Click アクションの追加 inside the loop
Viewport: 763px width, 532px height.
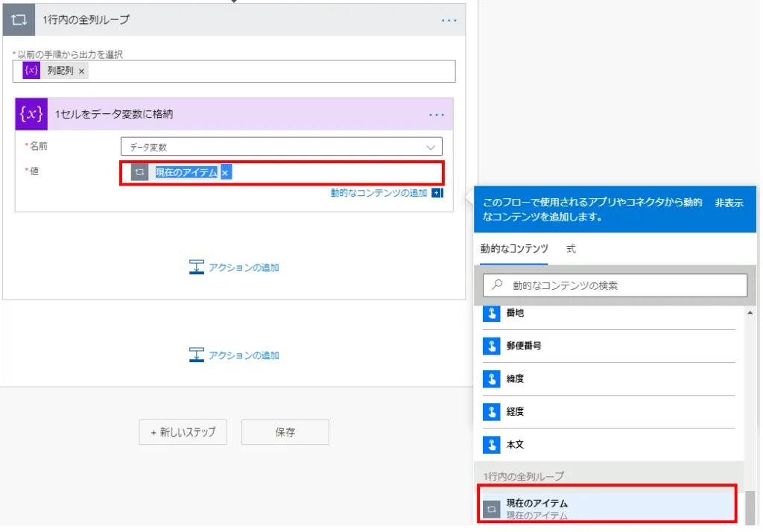point(235,267)
